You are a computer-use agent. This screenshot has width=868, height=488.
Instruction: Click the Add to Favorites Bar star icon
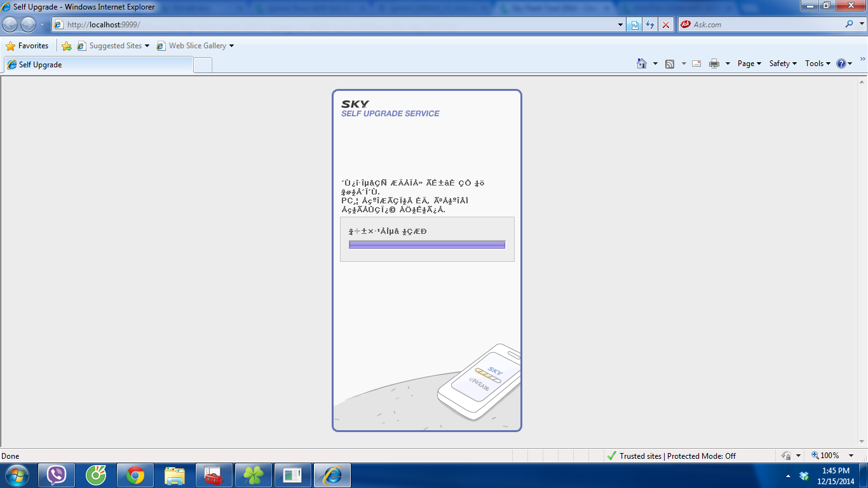67,46
